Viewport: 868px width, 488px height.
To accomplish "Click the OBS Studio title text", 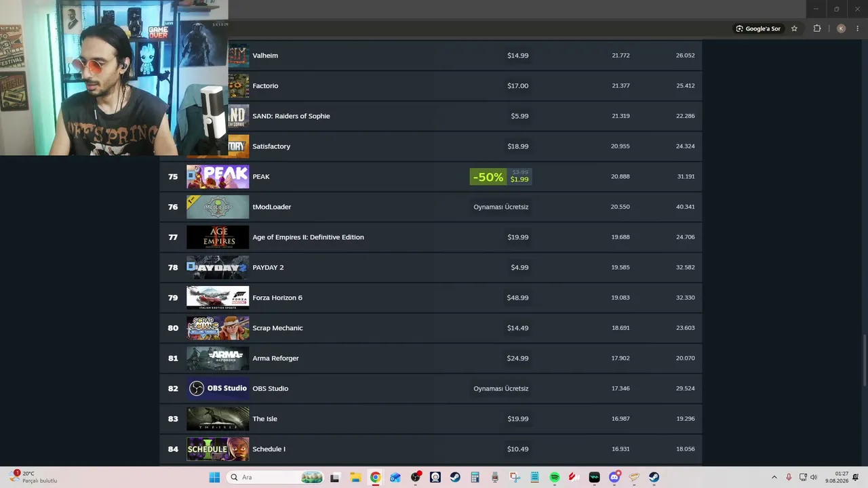I will tap(271, 388).
